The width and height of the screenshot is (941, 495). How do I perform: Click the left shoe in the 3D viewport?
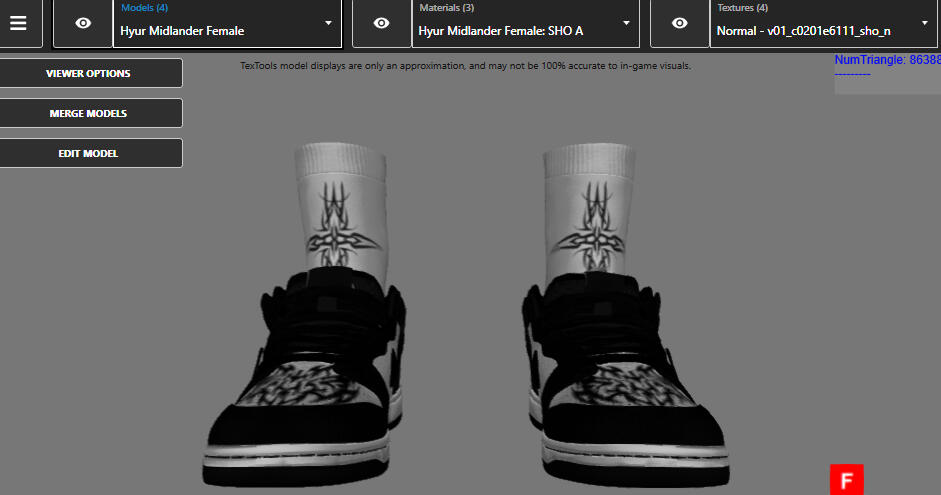pyautogui.click(x=304, y=378)
